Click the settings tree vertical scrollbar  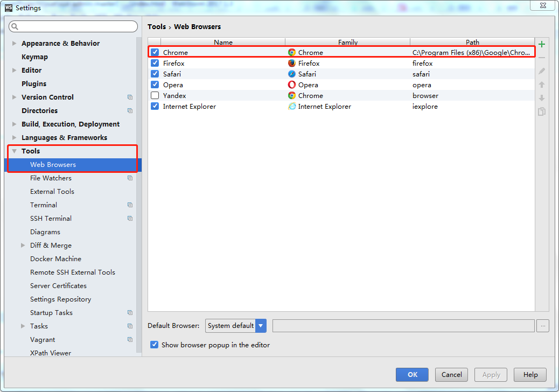pyautogui.click(x=139, y=194)
